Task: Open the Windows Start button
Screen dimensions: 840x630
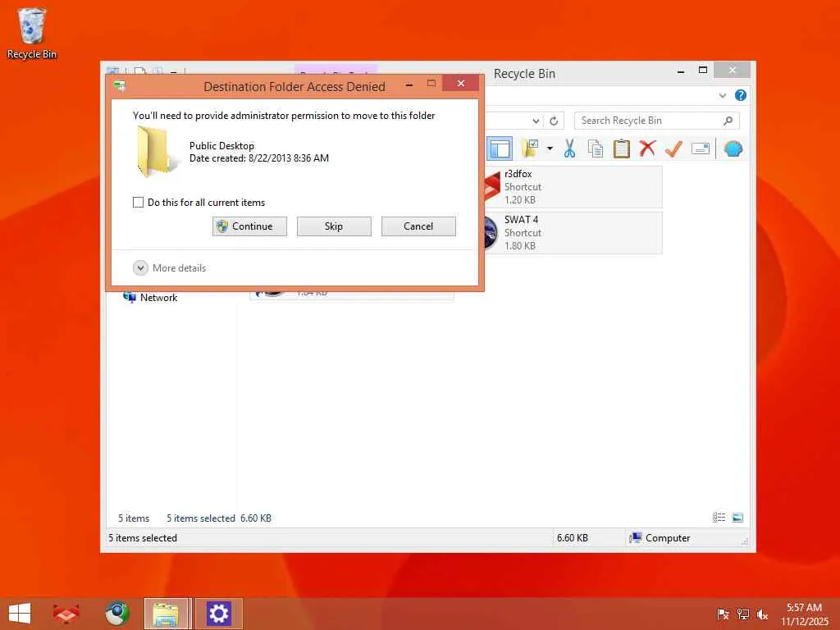Action: click(x=20, y=614)
